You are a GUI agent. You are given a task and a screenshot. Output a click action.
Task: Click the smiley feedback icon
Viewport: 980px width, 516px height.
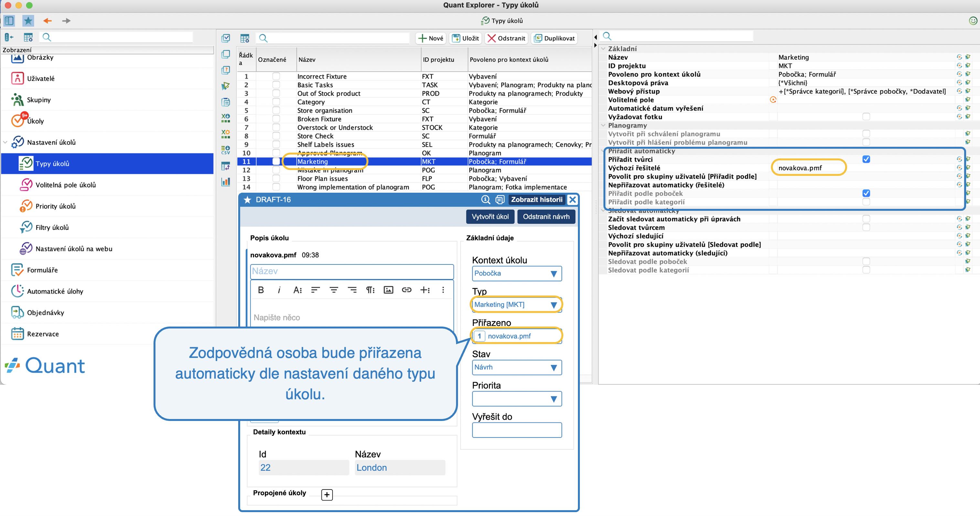[973, 21]
